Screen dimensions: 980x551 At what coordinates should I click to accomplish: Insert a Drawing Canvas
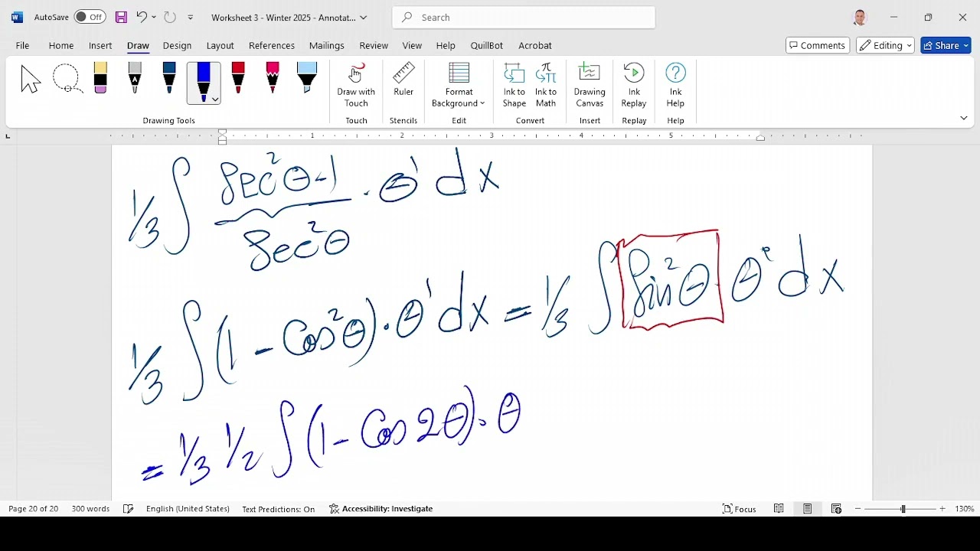tap(590, 86)
